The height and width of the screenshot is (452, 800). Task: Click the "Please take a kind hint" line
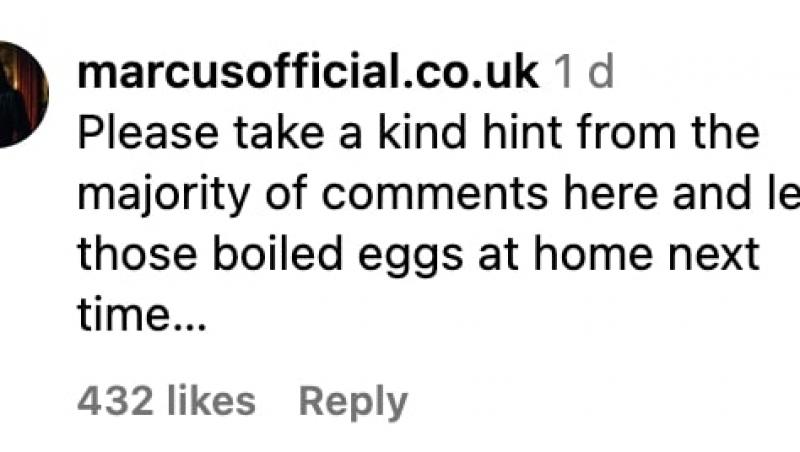tap(419, 134)
